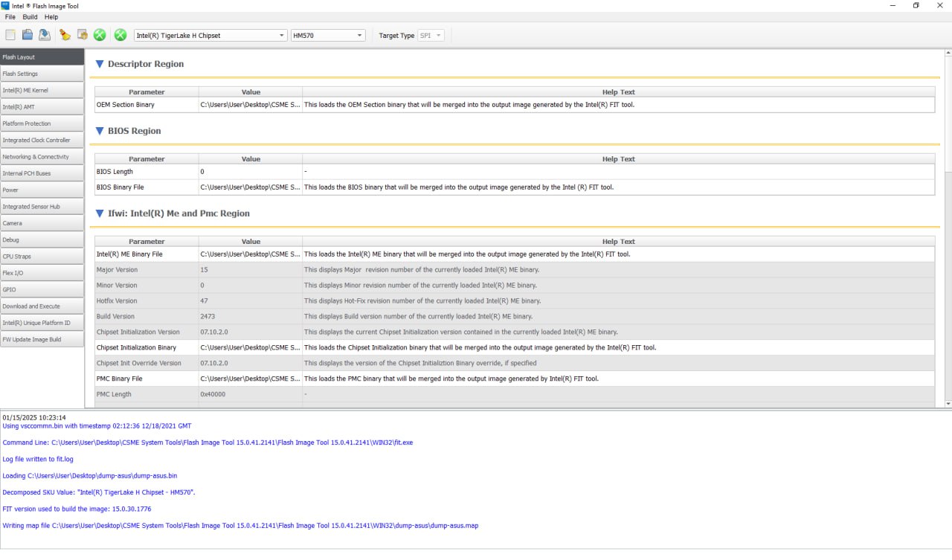Click the open folder toolbar icon
Screen dimensions: 952x560
coord(28,35)
